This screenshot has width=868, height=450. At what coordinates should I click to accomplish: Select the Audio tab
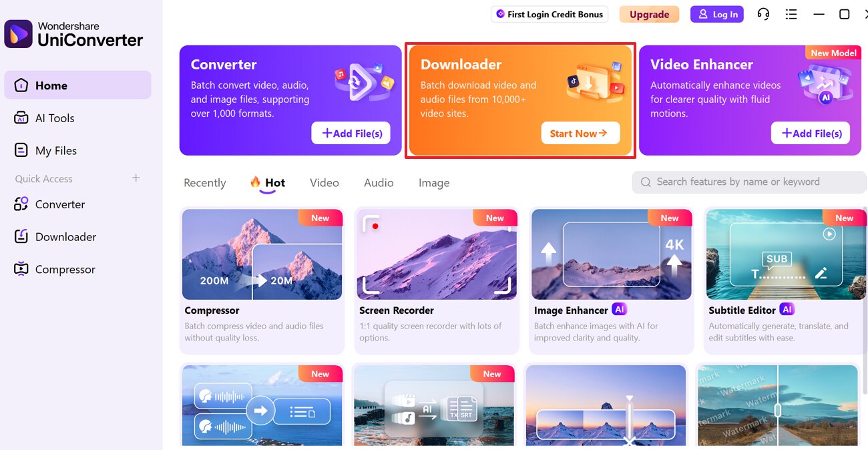click(379, 183)
